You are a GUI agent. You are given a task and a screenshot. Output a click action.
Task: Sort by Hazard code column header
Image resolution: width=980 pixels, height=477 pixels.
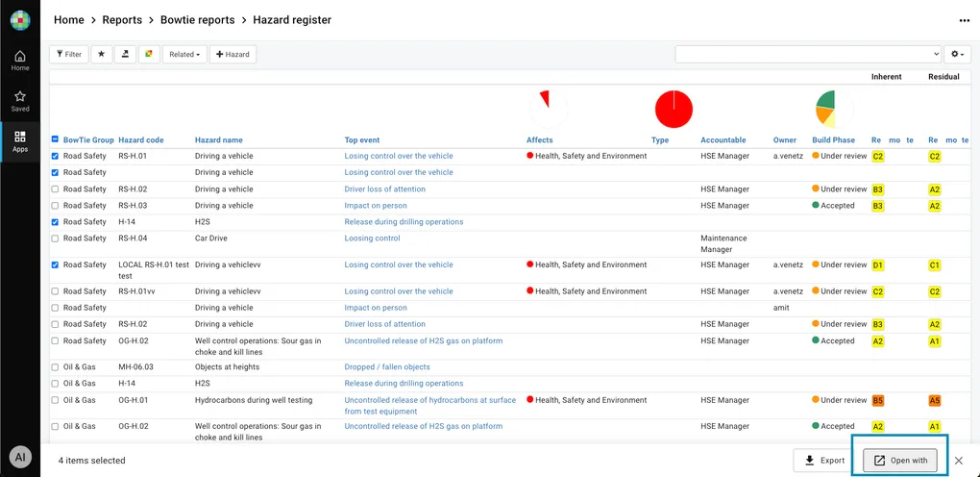(x=141, y=140)
